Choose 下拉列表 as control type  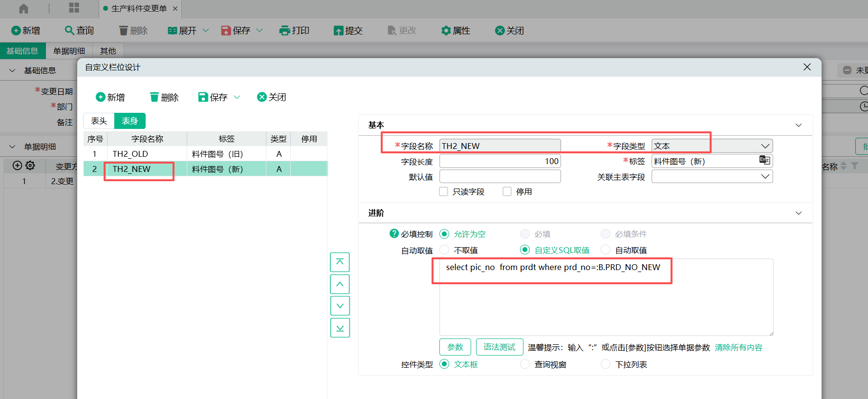tap(606, 364)
